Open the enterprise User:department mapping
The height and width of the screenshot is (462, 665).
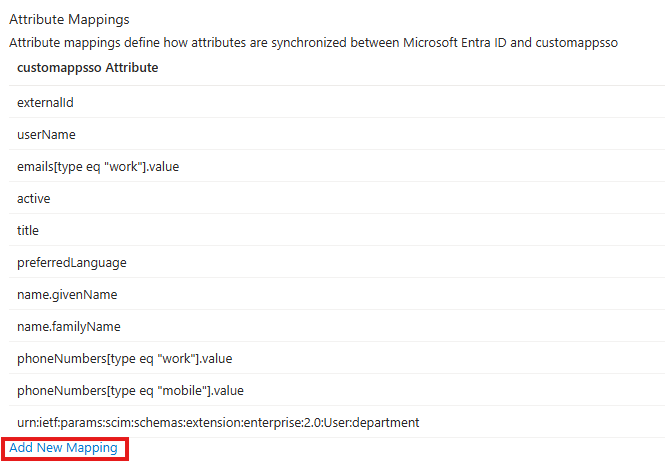pyautogui.click(x=218, y=422)
